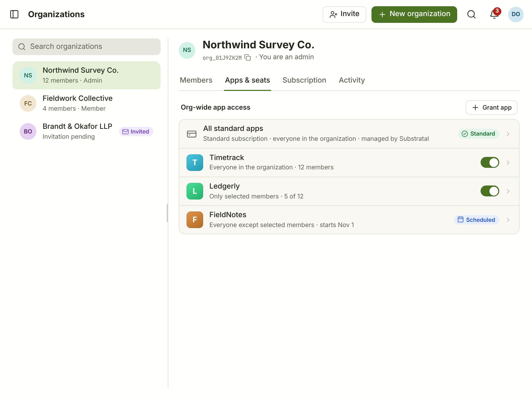Open the Subscription tab

[304, 80]
